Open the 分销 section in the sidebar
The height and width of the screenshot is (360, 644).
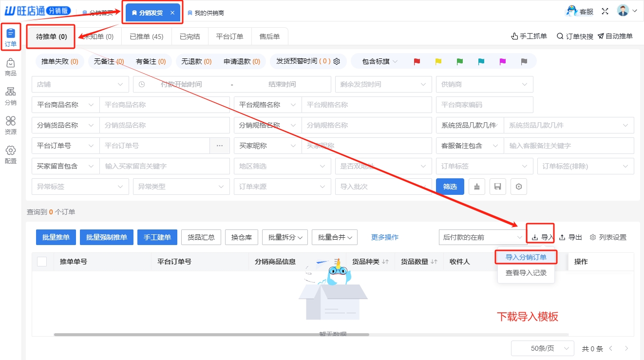[10, 96]
